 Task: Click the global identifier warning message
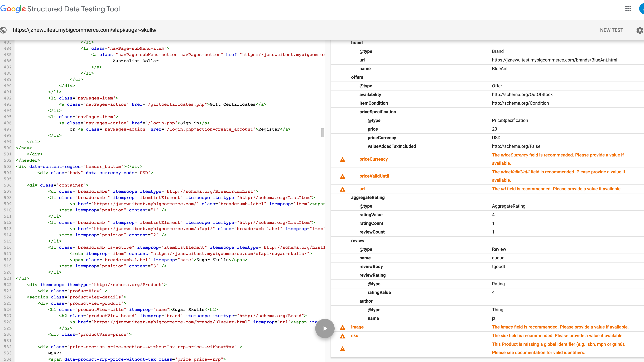pos(559,348)
